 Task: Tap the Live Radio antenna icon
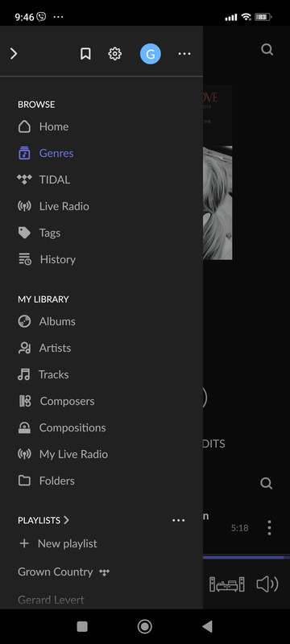coord(24,206)
